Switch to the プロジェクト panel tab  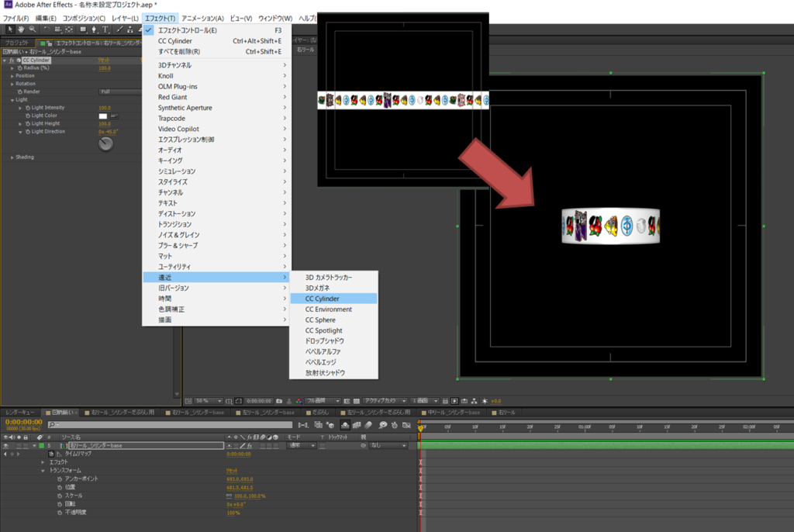point(17,43)
